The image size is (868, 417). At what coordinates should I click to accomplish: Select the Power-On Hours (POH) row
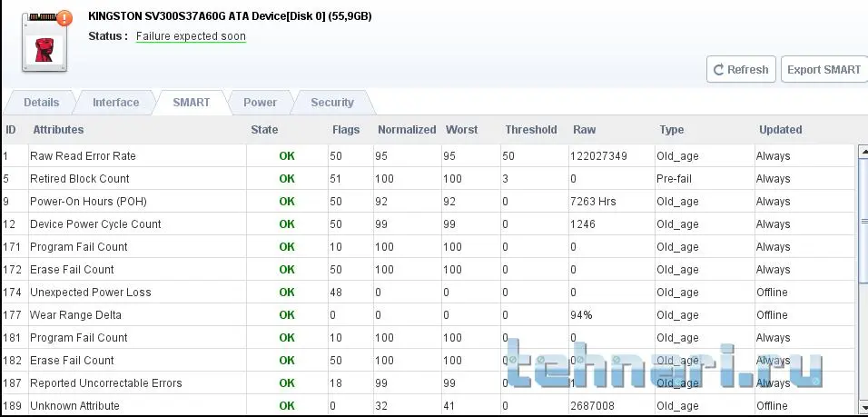(429, 202)
